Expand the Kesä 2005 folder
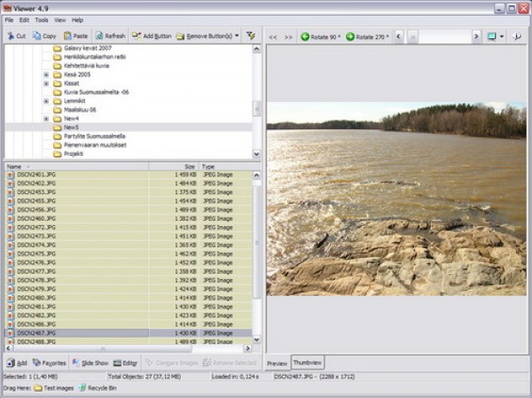Viewport: 532px width, 398px height. [46, 74]
